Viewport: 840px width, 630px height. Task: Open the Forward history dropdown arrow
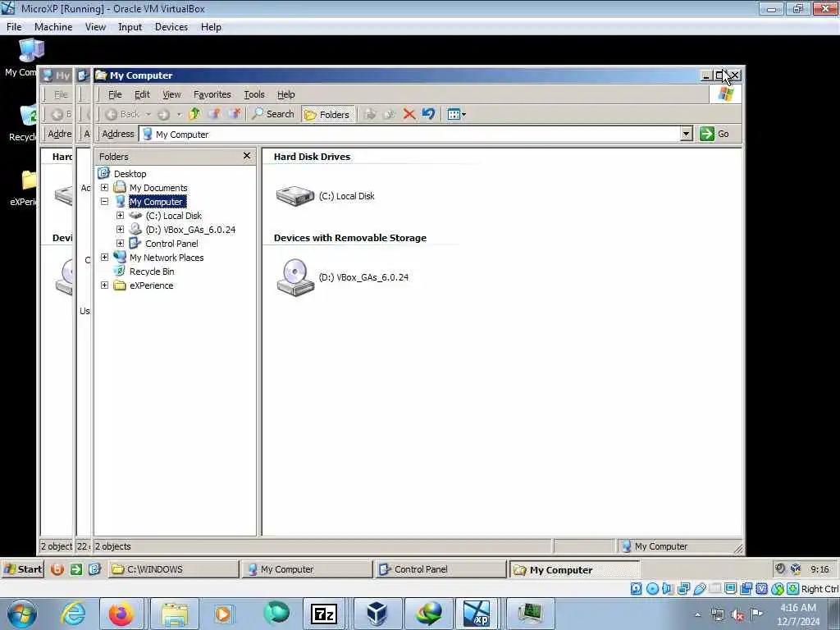[179, 114]
